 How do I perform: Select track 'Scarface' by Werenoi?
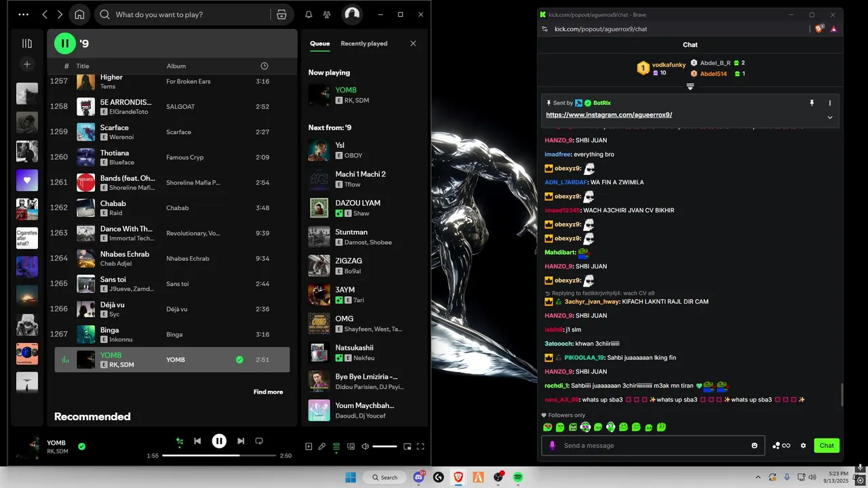tap(115, 127)
